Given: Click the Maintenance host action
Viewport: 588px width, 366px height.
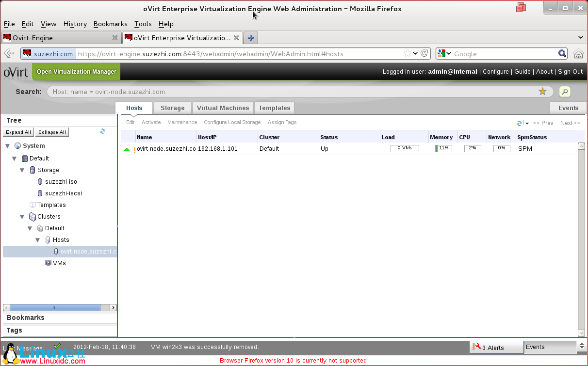Looking at the screenshot, I should (x=182, y=123).
